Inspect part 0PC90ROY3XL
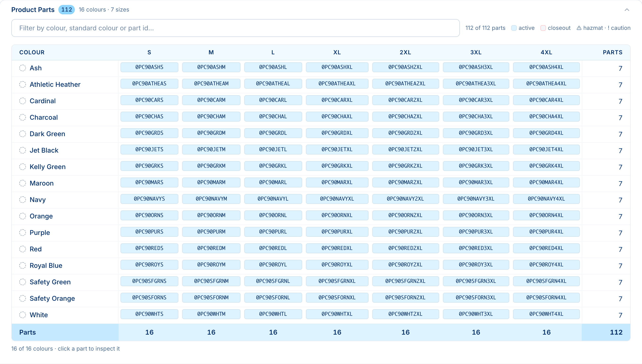Screen dimensions: 642x364 (x=476, y=265)
